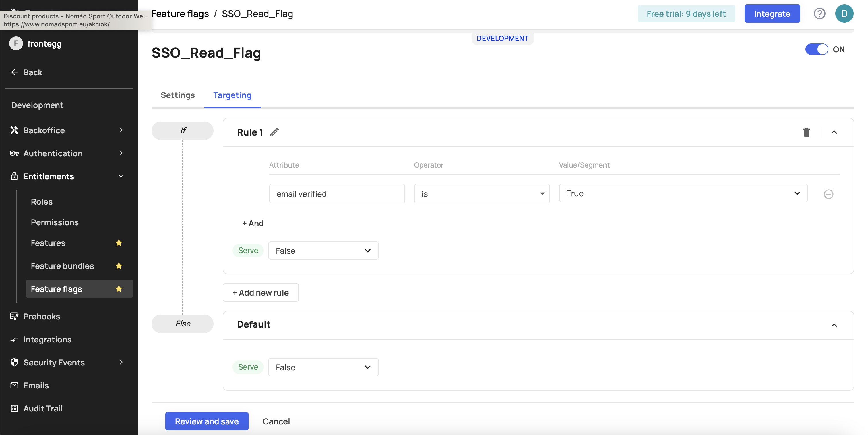Viewport: 868px width, 435px height.
Task: Click the Features star icon
Action: [x=119, y=243]
